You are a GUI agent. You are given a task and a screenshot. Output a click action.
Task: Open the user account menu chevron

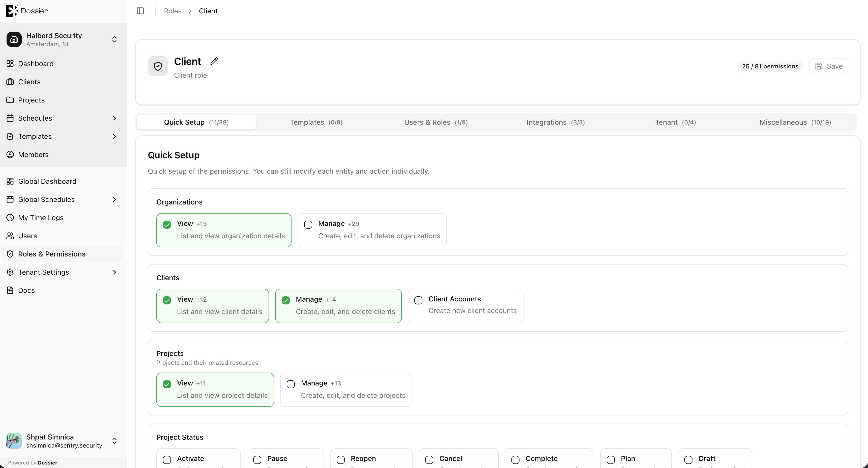point(114,441)
